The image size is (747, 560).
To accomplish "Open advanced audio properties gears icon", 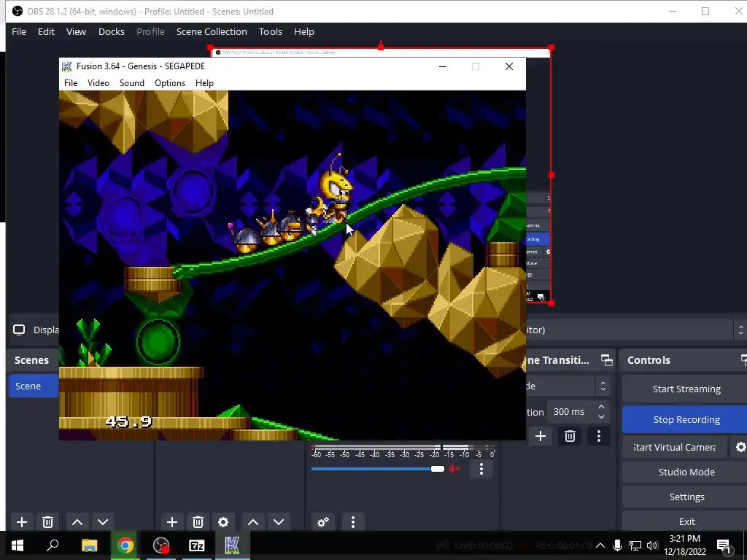I will click(x=323, y=522).
